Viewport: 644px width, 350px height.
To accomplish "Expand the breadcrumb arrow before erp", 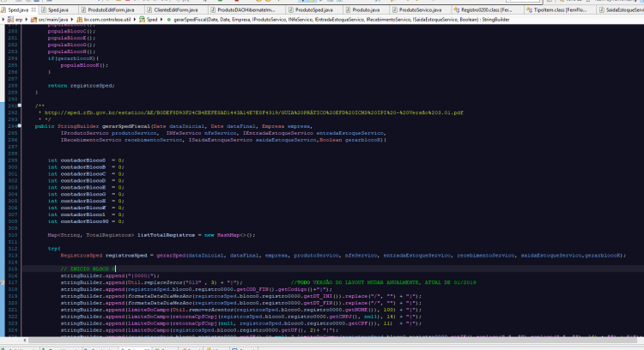I will pos(3,19).
